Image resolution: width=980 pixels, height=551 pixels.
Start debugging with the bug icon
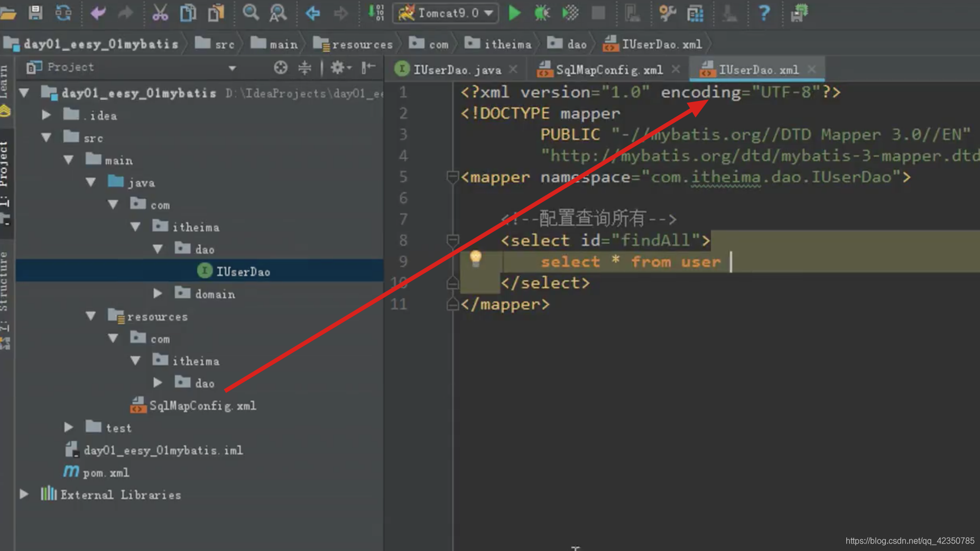542,13
